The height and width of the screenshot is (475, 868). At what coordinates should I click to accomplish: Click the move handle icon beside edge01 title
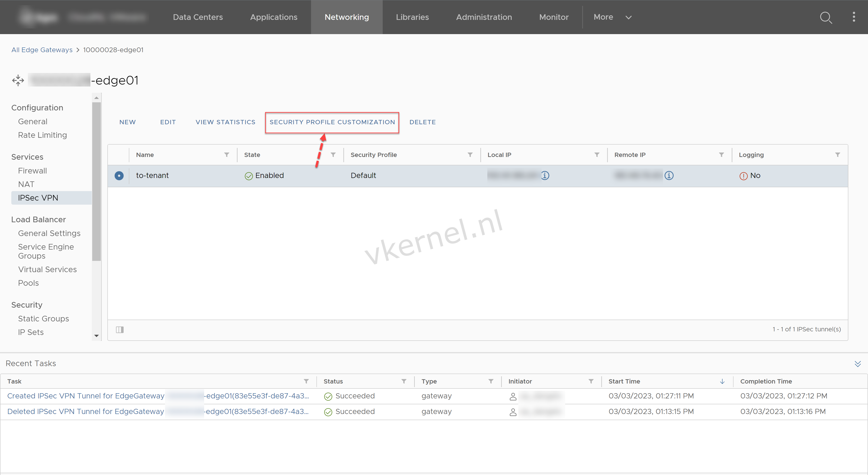[18, 80]
